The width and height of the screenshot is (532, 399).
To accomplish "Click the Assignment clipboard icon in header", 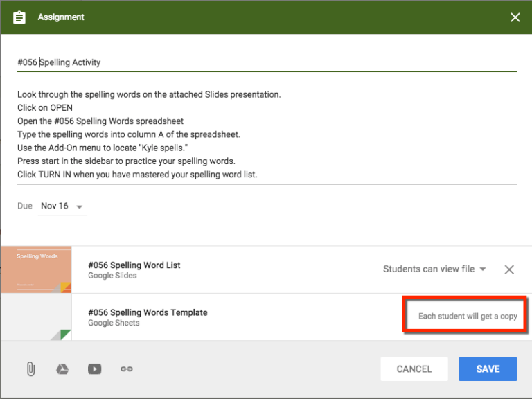I will (x=19, y=17).
